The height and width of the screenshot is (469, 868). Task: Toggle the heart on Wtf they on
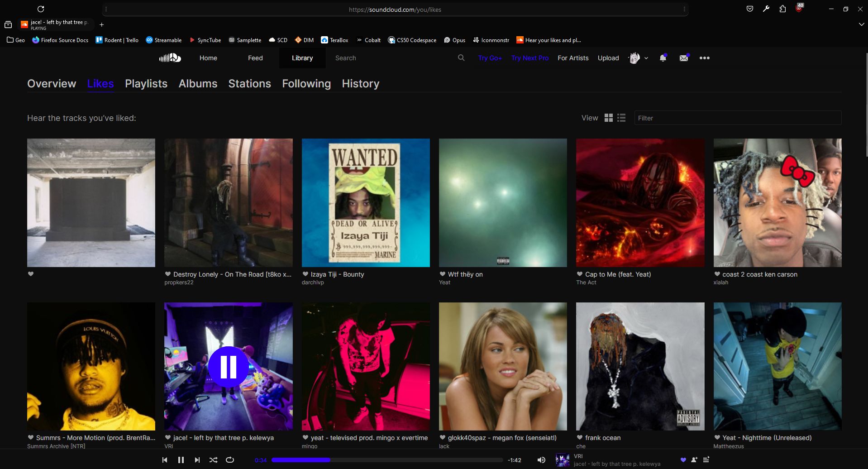coord(442,274)
